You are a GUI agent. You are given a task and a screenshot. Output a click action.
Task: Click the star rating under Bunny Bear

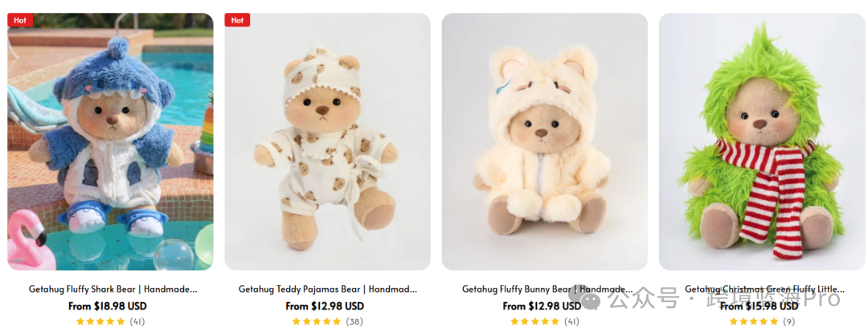click(534, 321)
